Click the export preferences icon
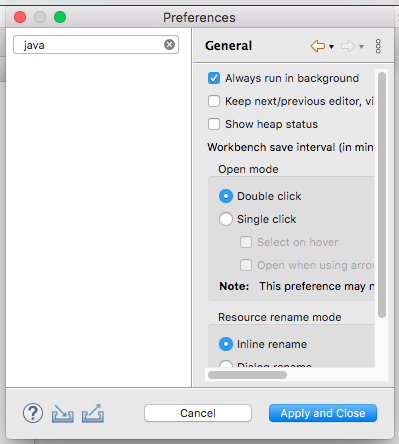 (93, 413)
